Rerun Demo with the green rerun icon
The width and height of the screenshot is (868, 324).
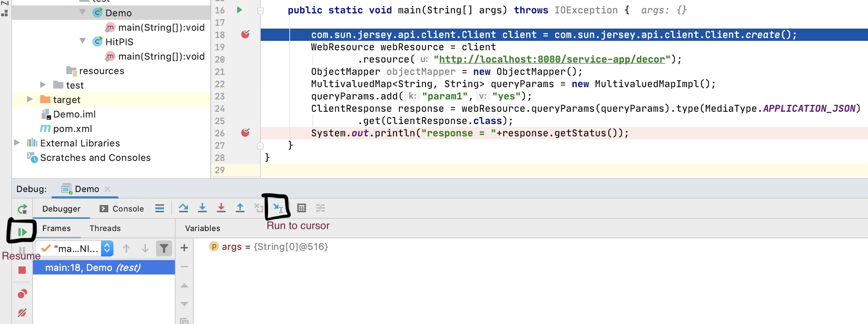tap(22, 209)
